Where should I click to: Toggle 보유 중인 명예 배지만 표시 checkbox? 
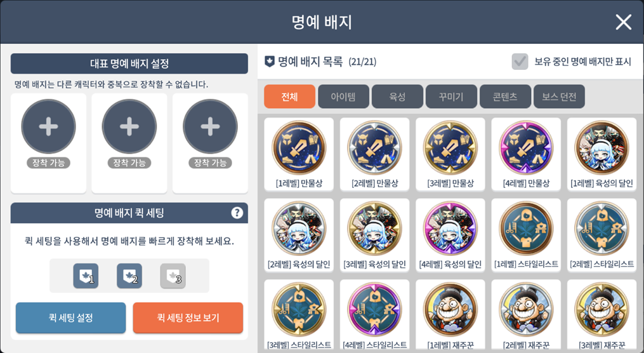[x=520, y=62]
